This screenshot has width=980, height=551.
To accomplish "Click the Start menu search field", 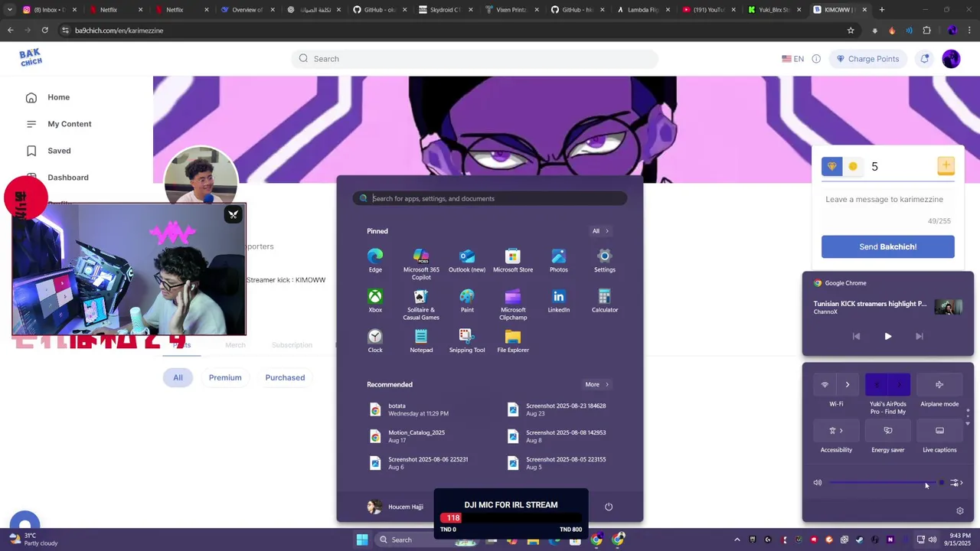I will [490, 198].
